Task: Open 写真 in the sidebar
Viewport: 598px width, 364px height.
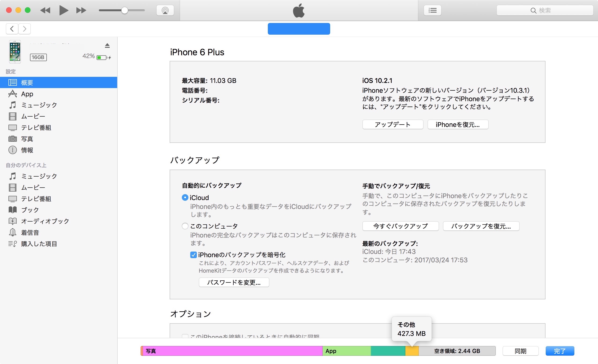Action: [x=59, y=139]
